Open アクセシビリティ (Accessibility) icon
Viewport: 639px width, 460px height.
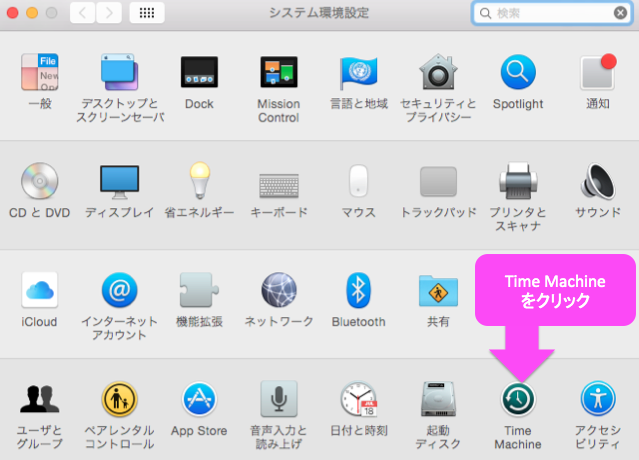coord(598,399)
